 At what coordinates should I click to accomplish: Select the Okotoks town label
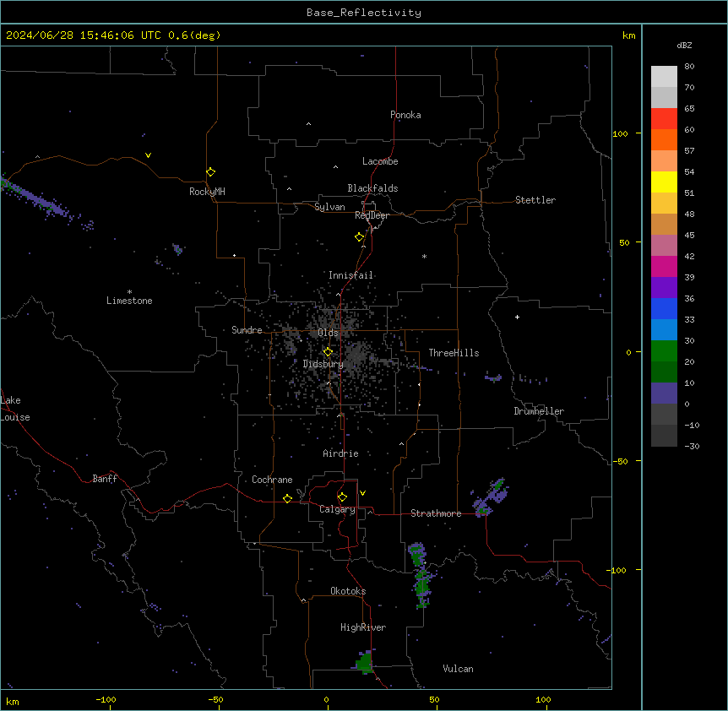pyautogui.click(x=348, y=591)
